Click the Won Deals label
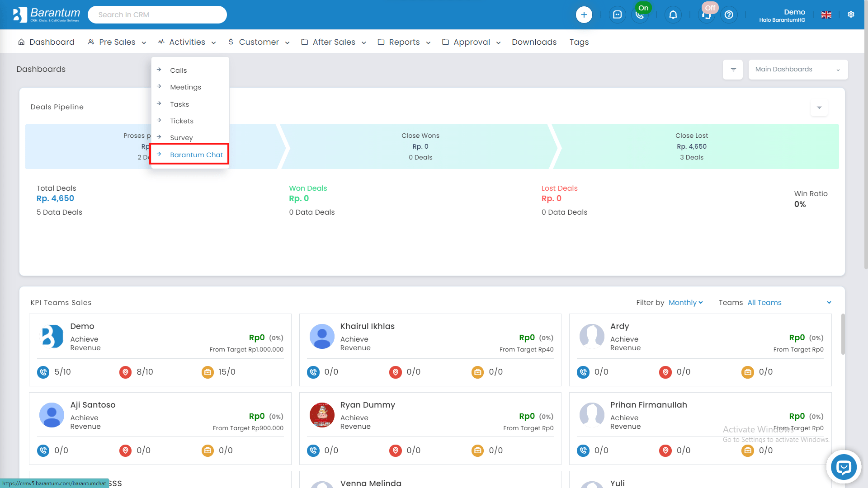Screen dimensions: 868x488 coord(308,188)
